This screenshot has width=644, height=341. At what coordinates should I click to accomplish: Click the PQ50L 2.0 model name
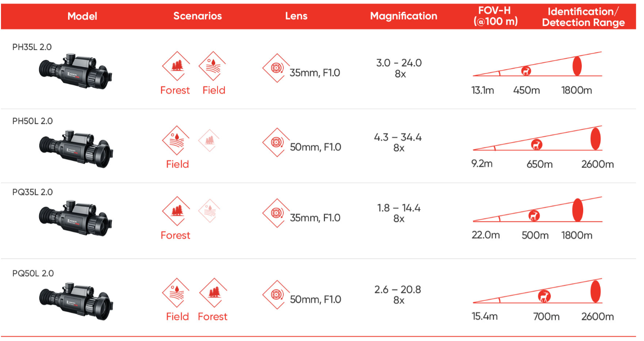[33, 273]
